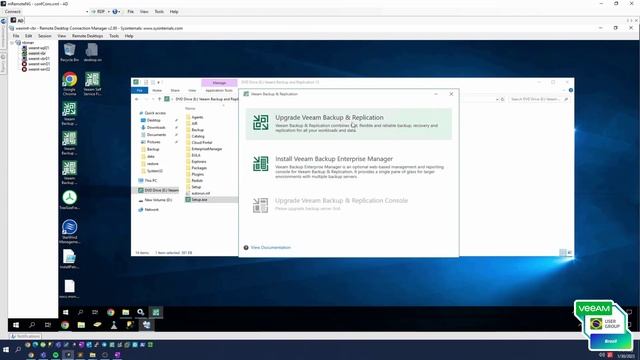Select the desktop.ini file icon on desktop
Image resolution: width=640 pixels, height=360 pixels.
[x=92, y=53]
